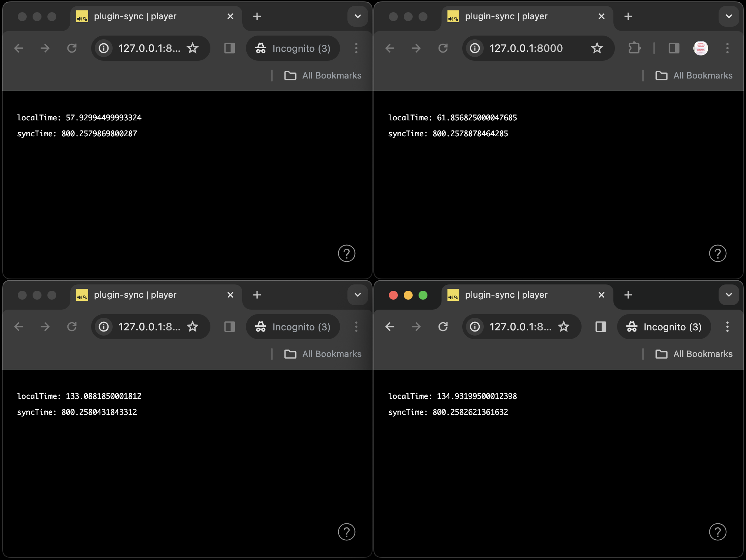
Task: Click the help question mark in top-left player window
Action: [346, 253]
